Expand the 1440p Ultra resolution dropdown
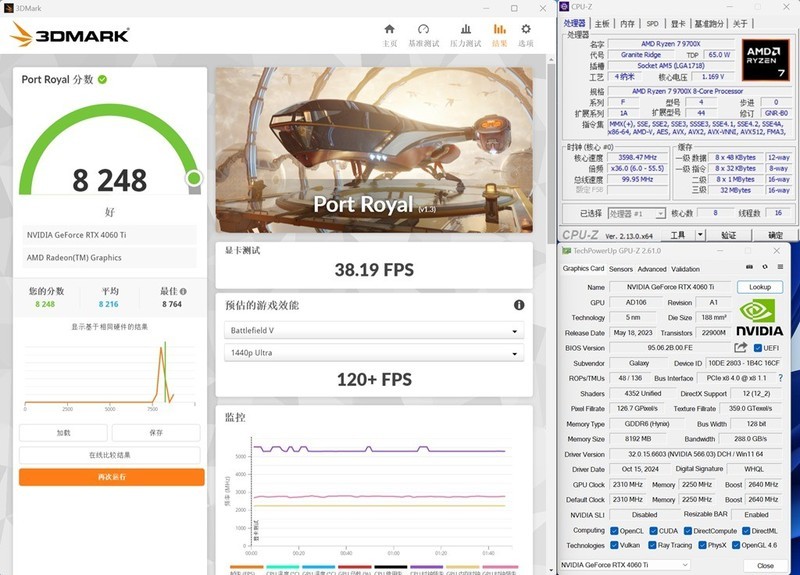 point(370,353)
